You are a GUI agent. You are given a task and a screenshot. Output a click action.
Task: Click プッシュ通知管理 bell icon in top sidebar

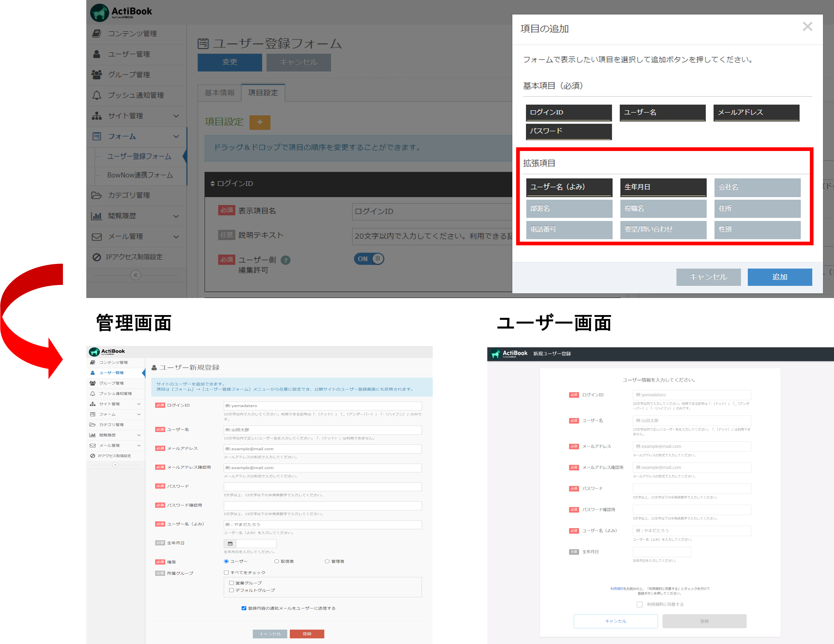[97, 95]
